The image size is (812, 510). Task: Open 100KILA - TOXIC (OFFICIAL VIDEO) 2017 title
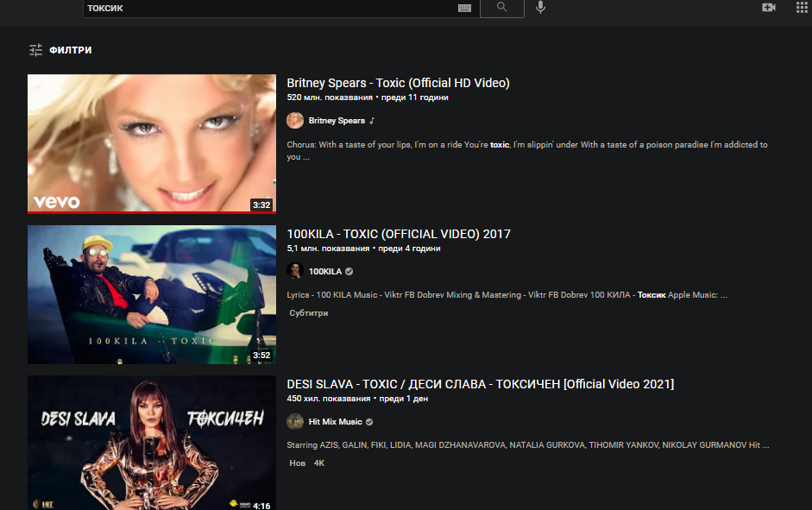tap(399, 234)
